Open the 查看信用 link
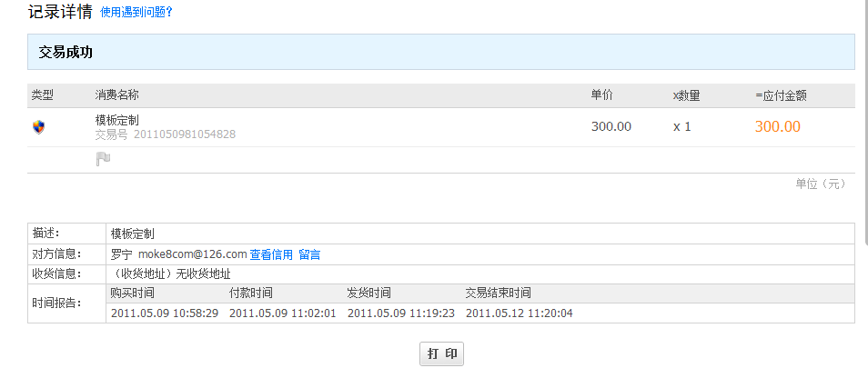Screen dimensions: 868x378 [271, 254]
